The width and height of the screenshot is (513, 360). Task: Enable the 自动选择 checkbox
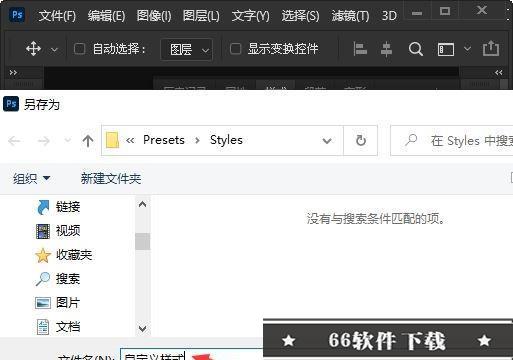pyautogui.click(x=79, y=49)
